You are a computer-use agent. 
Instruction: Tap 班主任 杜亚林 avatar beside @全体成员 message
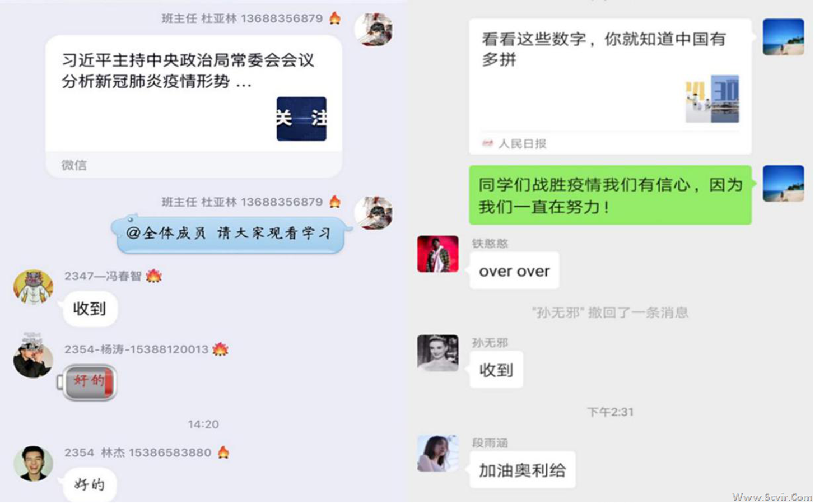[374, 213]
